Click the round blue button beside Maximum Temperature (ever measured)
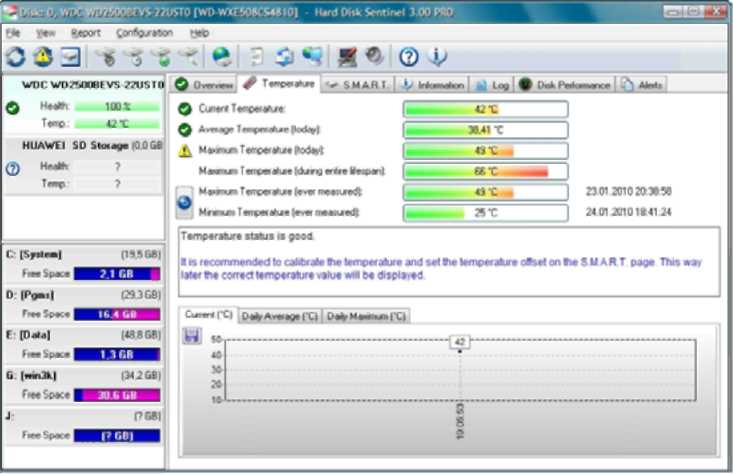Viewport: 733px width, 475px height. [x=184, y=202]
